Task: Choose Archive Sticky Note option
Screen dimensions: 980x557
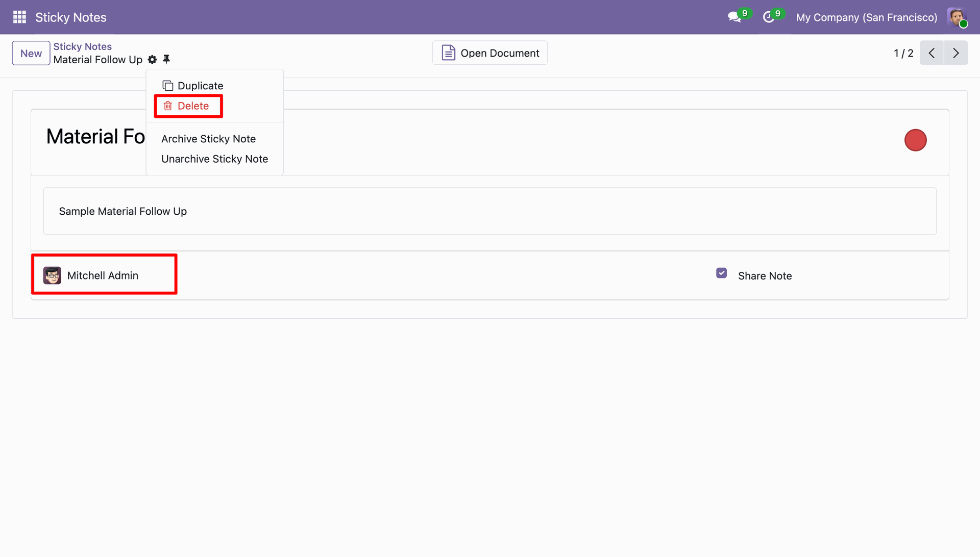Action: tap(208, 139)
